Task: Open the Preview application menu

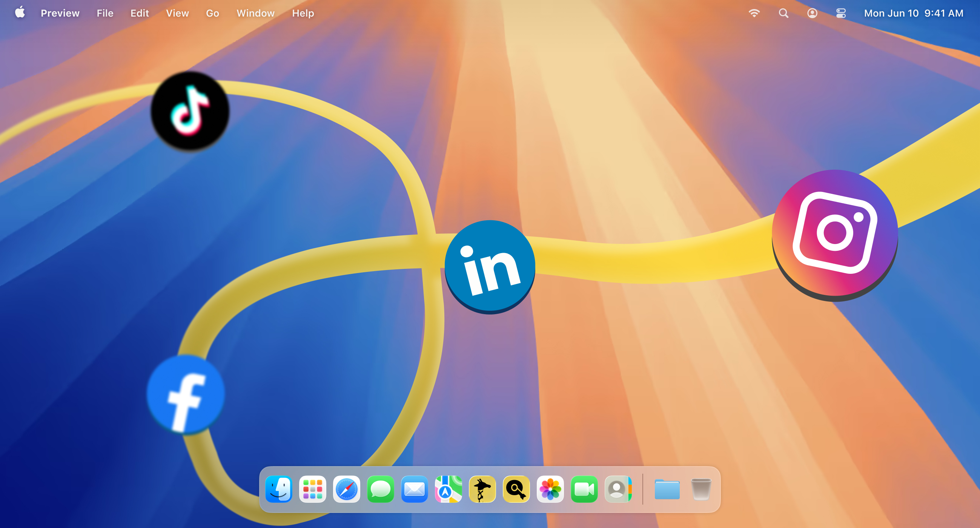Action: [x=60, y=13]
